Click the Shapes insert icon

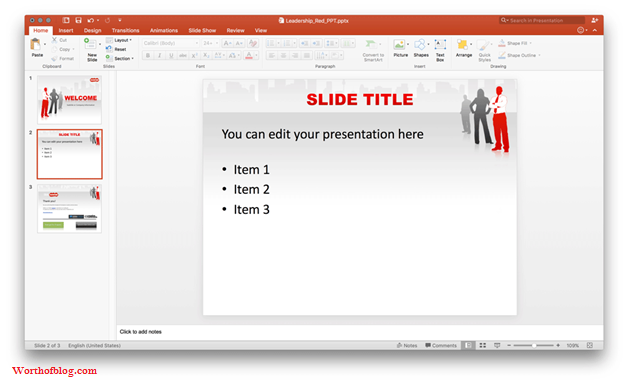(x=420, y=44)
